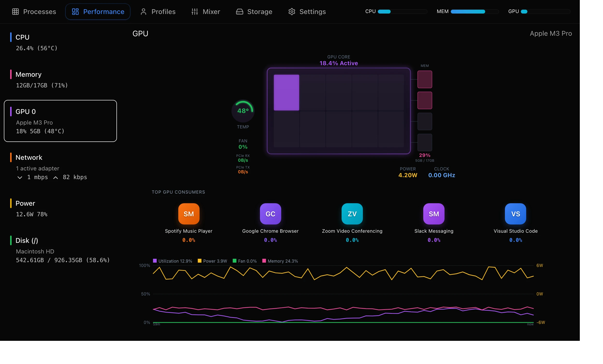Click the PCIe TX 0B/s value

243,172
